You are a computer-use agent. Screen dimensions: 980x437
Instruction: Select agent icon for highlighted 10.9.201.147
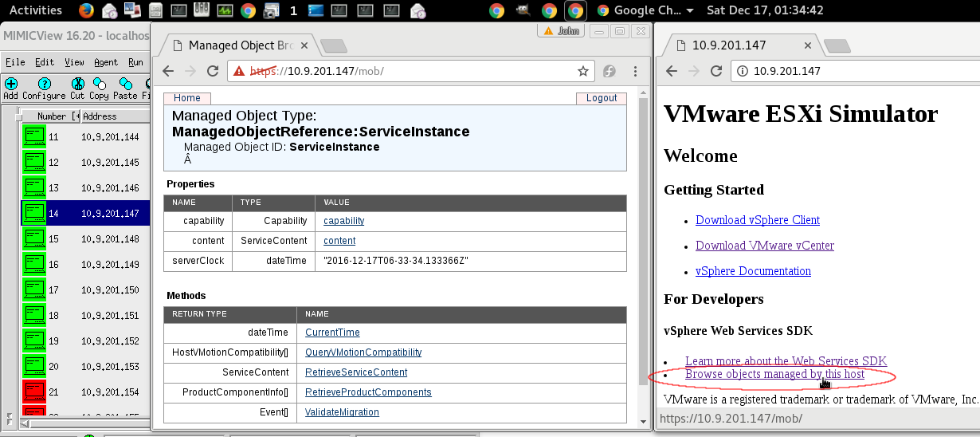[x=34, y=214]
